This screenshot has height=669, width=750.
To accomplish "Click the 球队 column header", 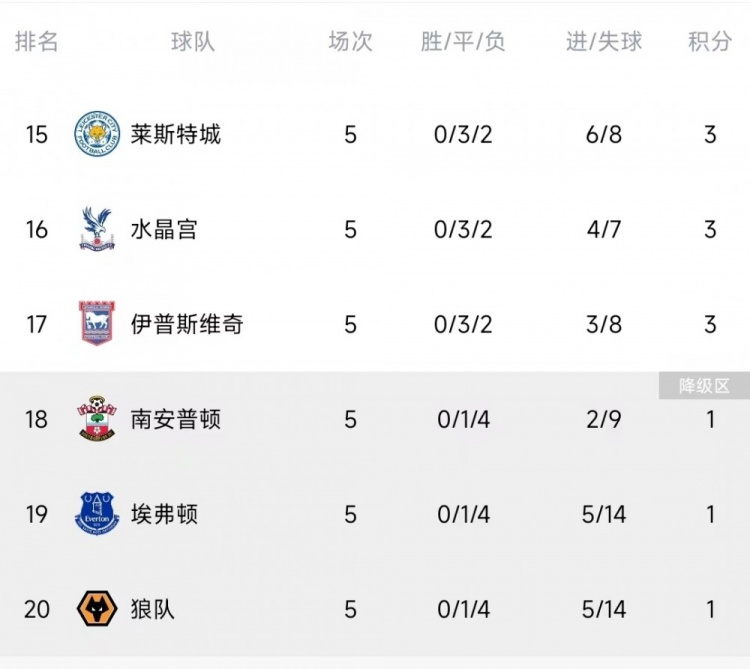I will [x=193, y=41].
